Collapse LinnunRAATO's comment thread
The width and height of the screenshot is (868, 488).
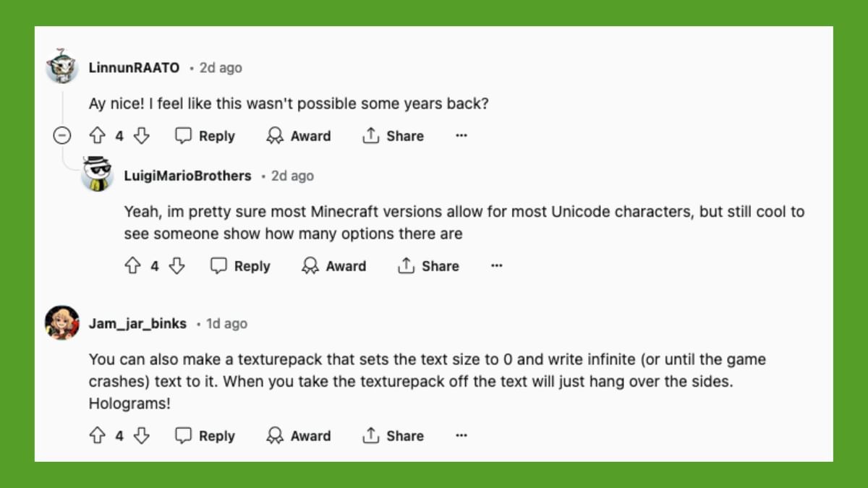tap(63, 136)
